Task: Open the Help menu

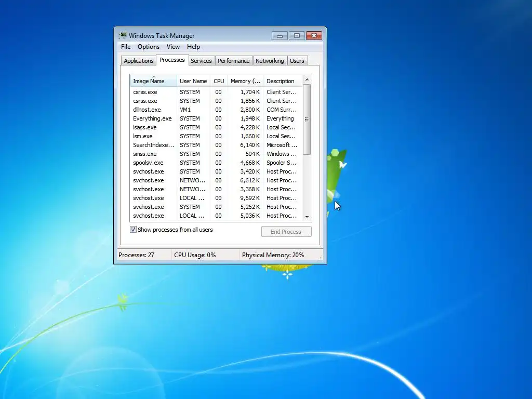Action: click(x=193, y=47)
